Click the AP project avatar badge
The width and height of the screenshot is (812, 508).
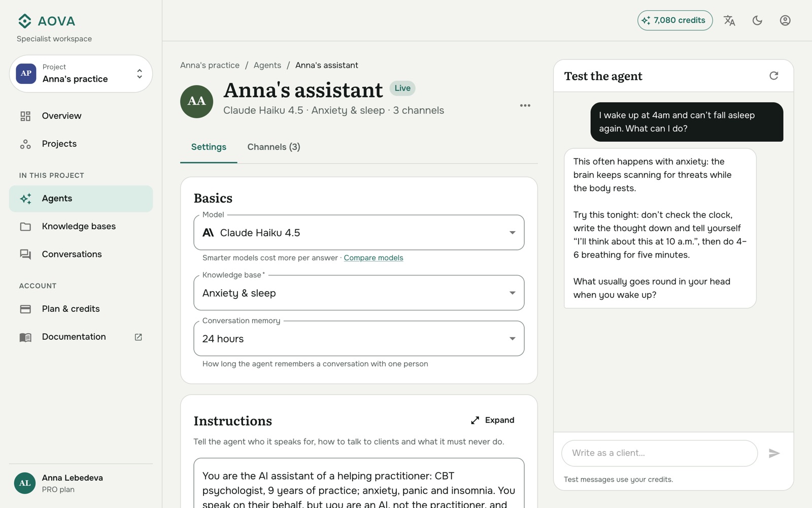pos(26,74)
